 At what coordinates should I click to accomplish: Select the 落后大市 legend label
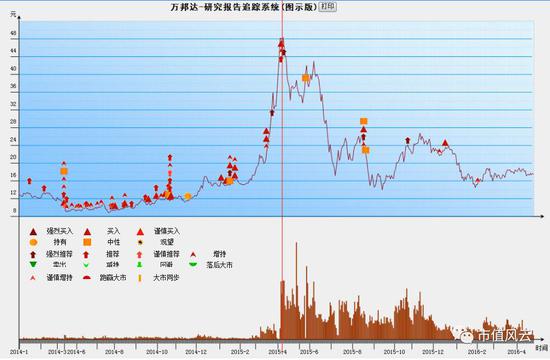tap(220, 265)
